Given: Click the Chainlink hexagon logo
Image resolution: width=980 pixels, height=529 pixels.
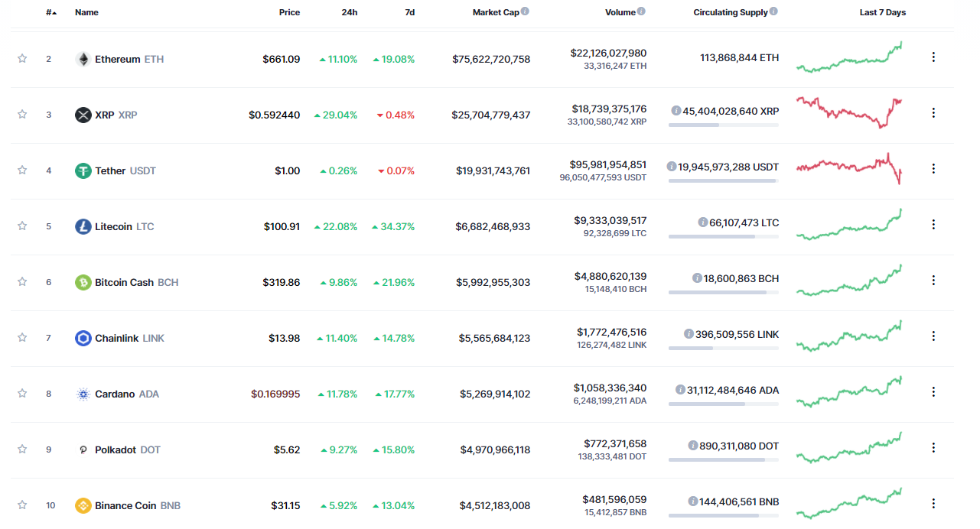Looking at the screenshot, I should click(x=83, y=338).
